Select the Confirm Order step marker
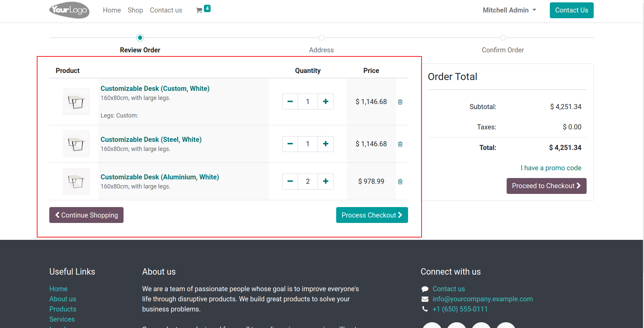Image resolution: width=644 pixels, height=328 pixels. coord(503,38)
